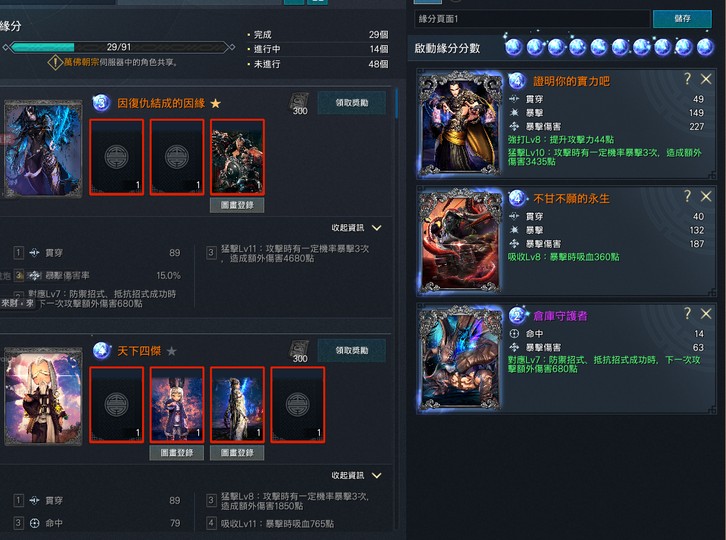Screen dimensions: 726x540
Task: Click 儲存 to save the affinity page
Action: click(x=682, y=19)
